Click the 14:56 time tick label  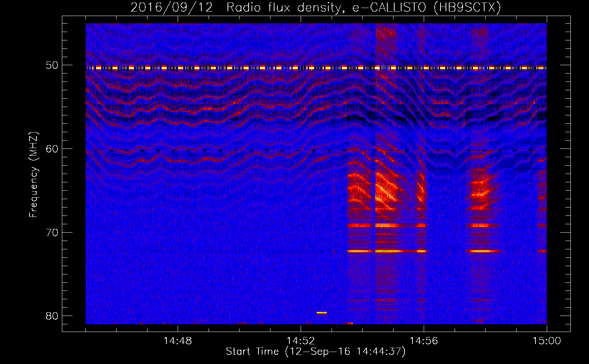[424, 341]
